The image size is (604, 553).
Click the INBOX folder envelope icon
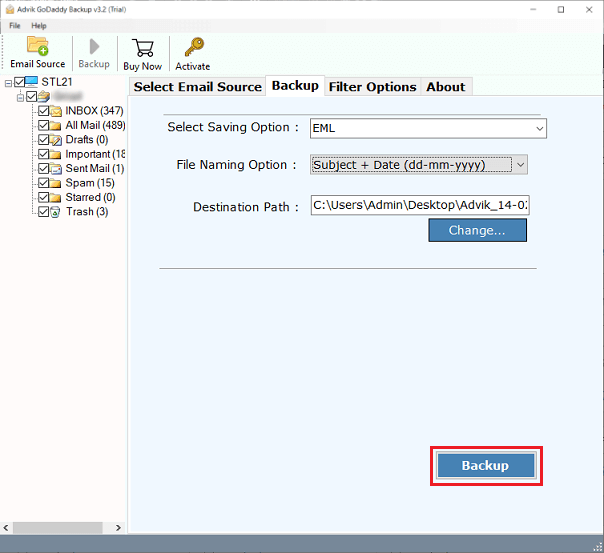tap(55, 111)
